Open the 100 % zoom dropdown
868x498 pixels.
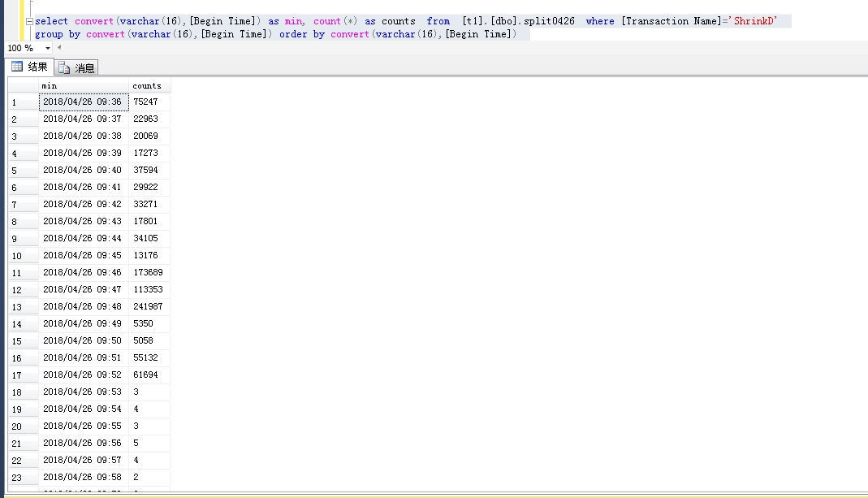coord(48,48)
